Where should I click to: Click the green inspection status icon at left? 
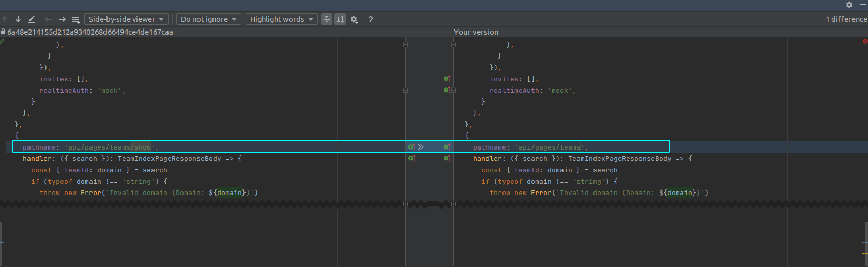pos(2,41)
